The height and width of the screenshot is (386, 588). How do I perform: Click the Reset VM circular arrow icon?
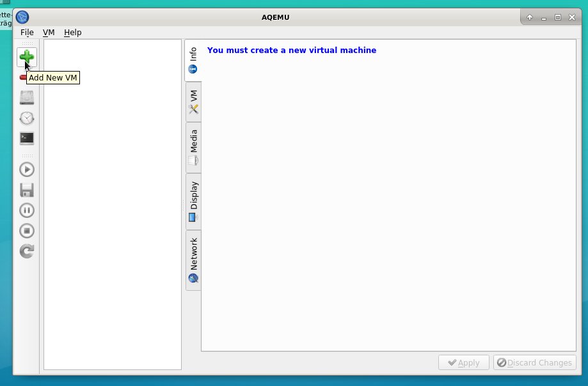tap(27, 251)
